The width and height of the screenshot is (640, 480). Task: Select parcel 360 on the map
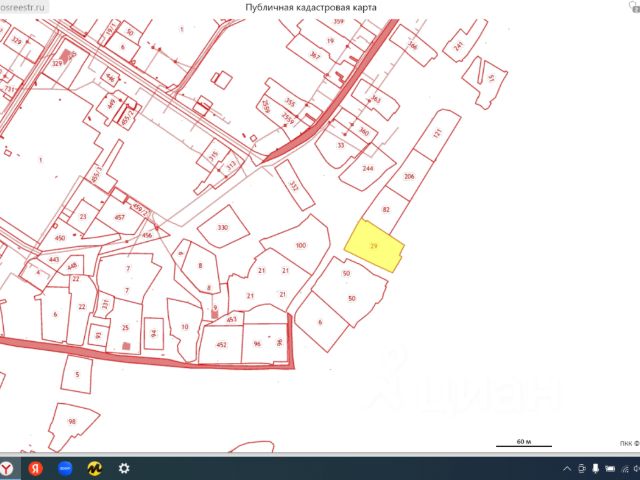(x=363, y=131)
